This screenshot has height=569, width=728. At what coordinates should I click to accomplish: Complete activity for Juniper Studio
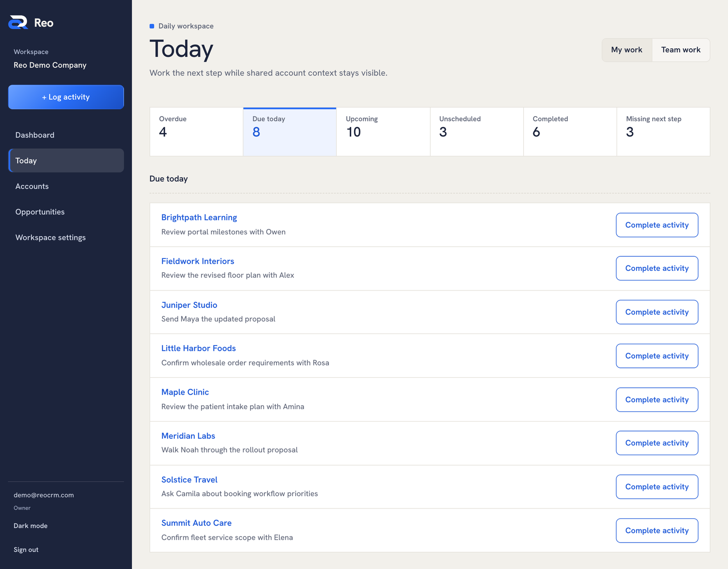tap(657, 312)
